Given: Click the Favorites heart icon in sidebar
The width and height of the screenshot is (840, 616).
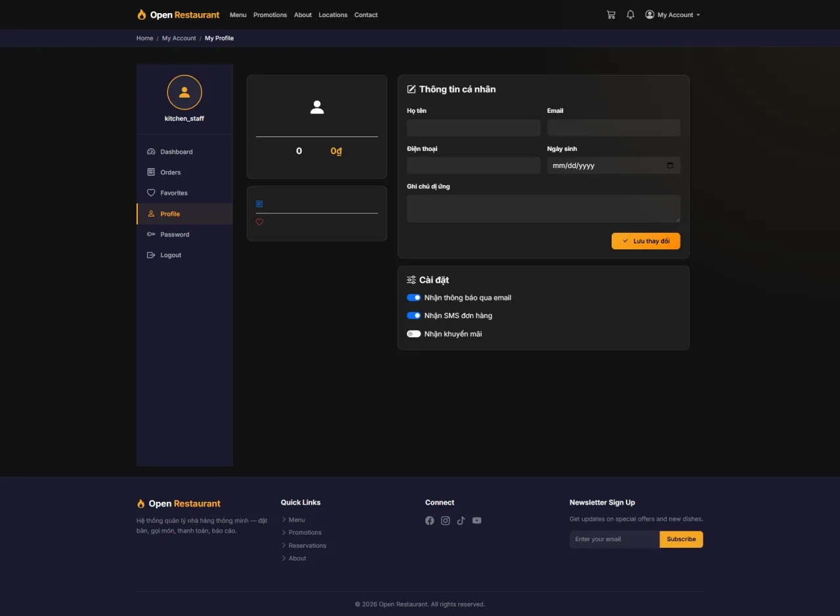Looking at the screenshot, I should (x=151, y=193).
